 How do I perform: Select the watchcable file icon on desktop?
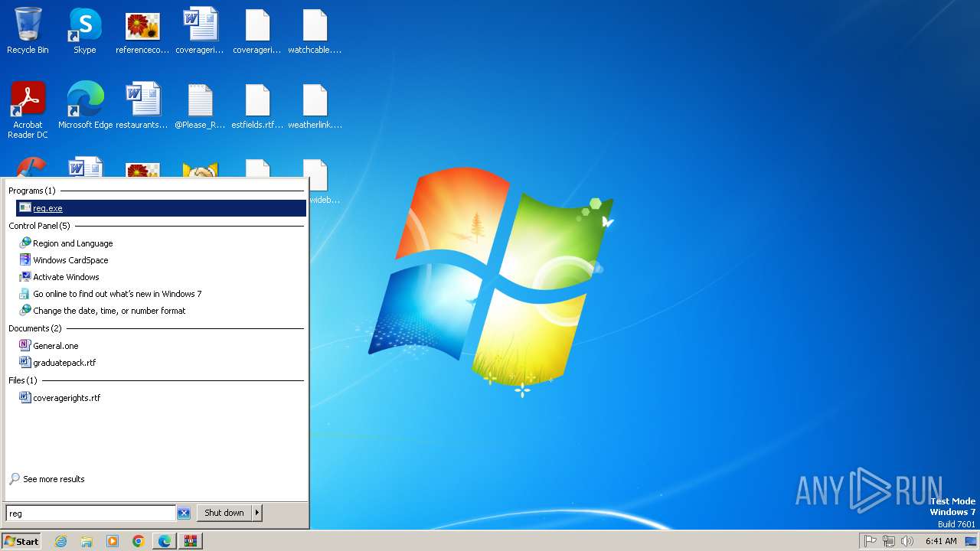[x=315, y=31]
